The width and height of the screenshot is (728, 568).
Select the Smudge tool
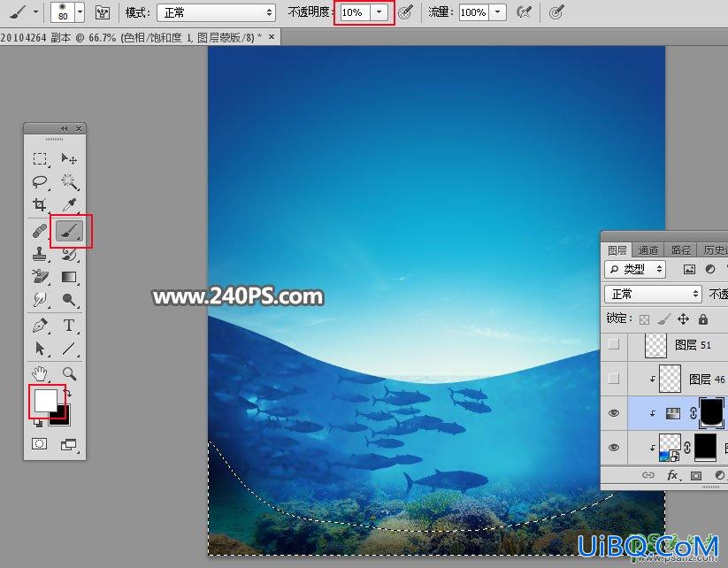40,300
